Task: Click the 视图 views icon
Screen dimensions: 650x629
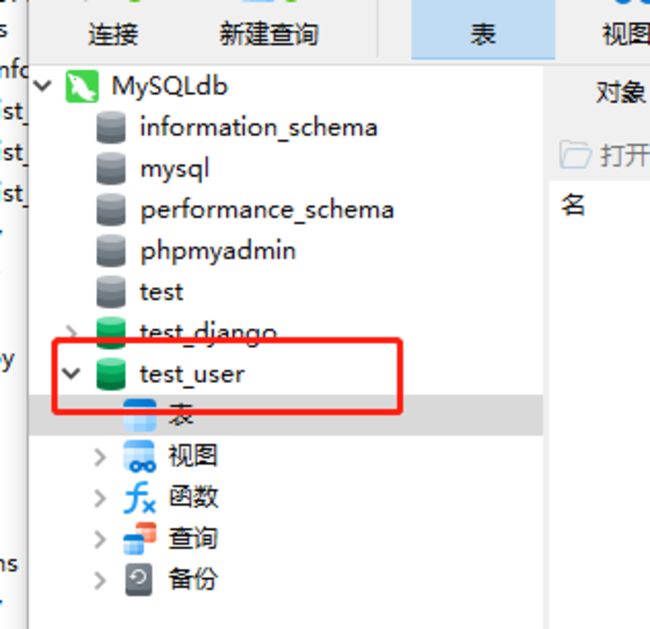Action: click(140, 456)
